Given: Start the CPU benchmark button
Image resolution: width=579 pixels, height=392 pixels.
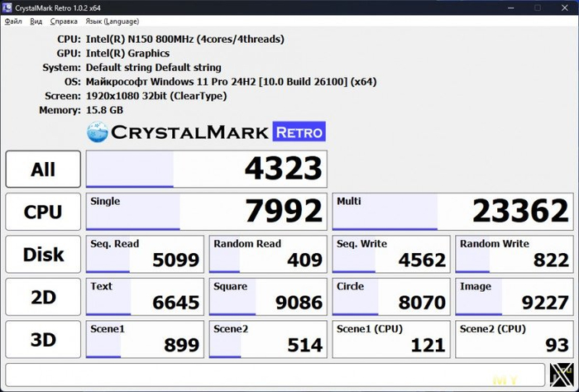Looking at the screenshot, I should [43, 212].
